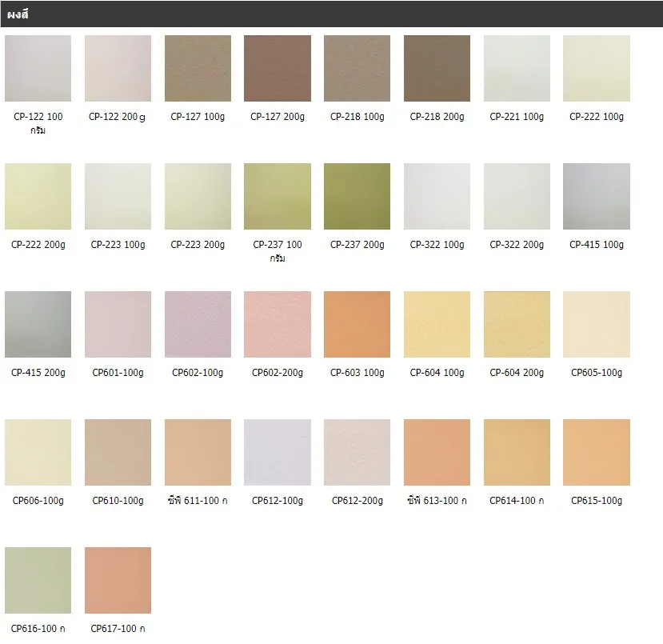Viewport: 663px width, 644px height.
Task: Click the ผงสี header title
Action: [18, 14]
